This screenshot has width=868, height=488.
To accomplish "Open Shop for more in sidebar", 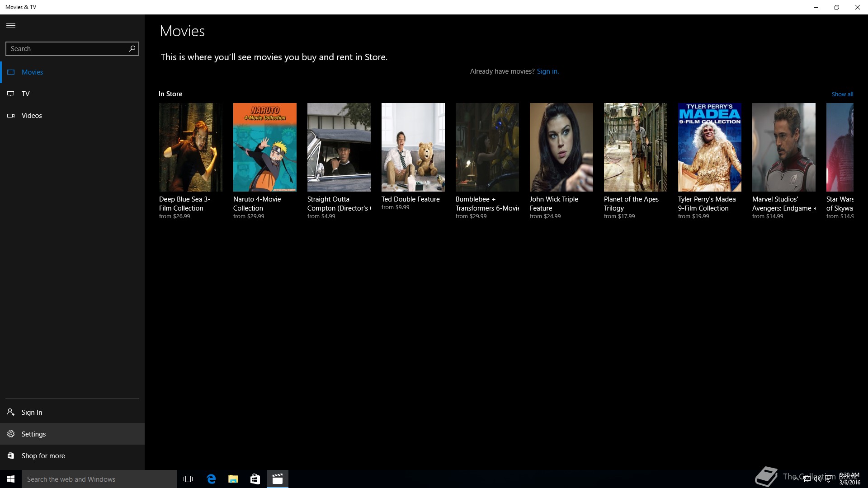I will [72, 455].
